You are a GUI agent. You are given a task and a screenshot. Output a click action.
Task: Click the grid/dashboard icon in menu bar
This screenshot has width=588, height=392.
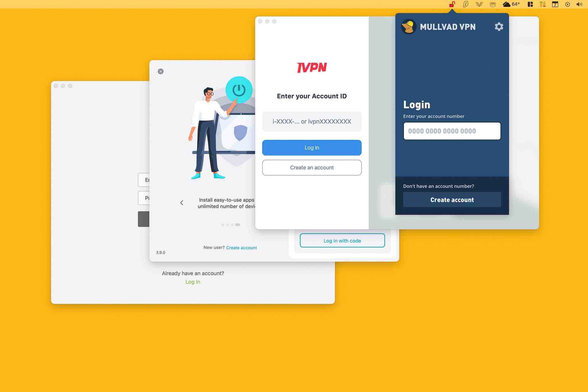(x=530, y=4)
